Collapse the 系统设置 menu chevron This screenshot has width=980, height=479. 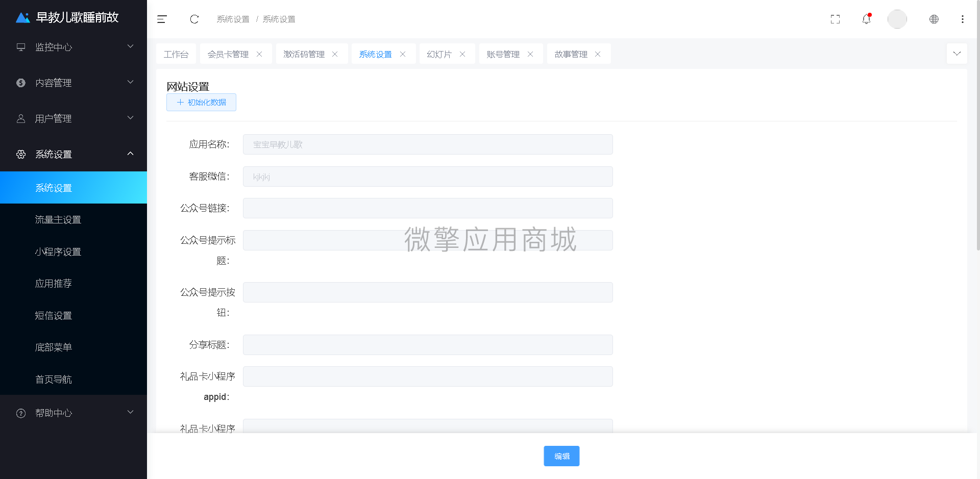(x=130, y=154)
